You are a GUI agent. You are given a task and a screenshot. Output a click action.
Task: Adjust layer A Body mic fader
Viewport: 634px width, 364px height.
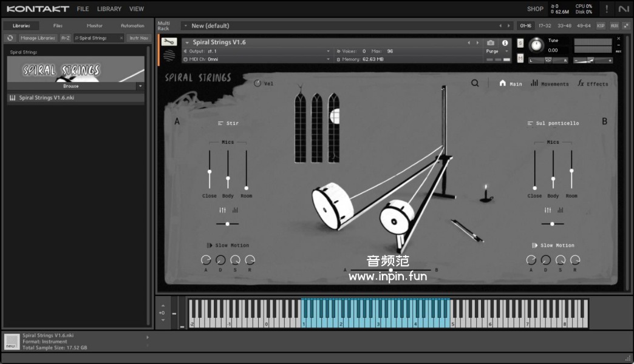(228, 178)
